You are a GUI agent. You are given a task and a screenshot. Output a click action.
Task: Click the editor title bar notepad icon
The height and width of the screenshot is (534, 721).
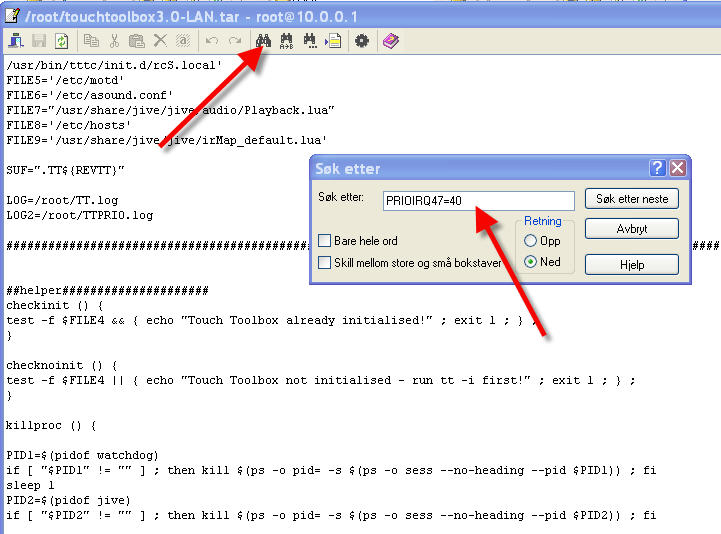tap(12, 16)
